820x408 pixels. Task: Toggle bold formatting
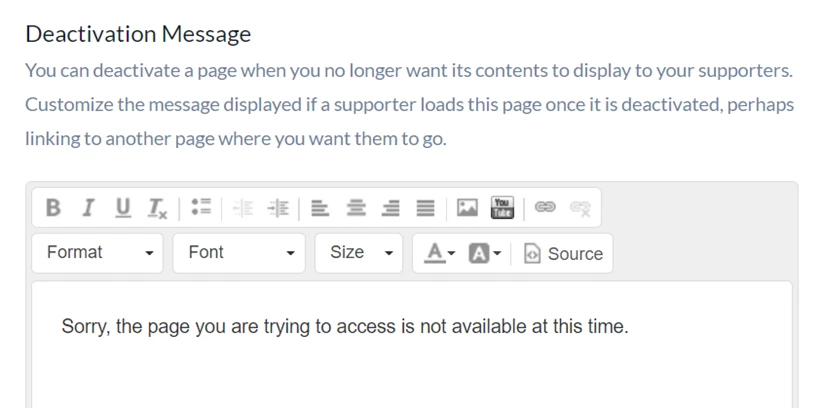click(53, 208)
